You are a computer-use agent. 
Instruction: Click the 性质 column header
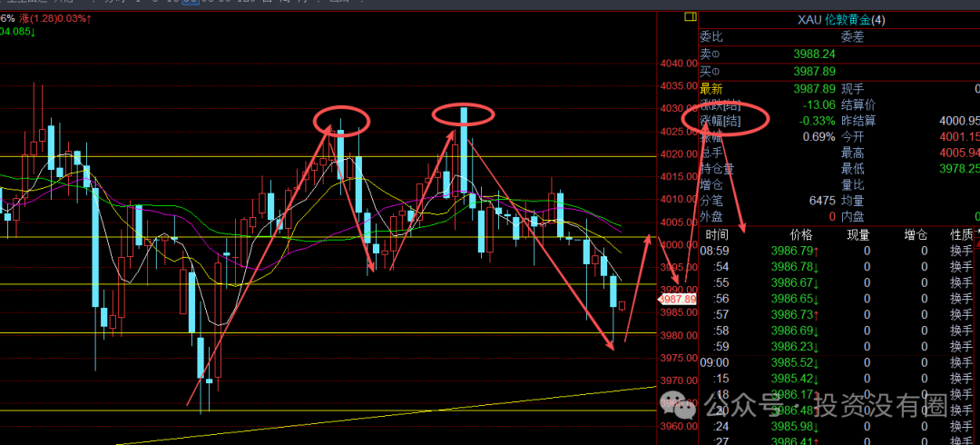coord(962,234)
